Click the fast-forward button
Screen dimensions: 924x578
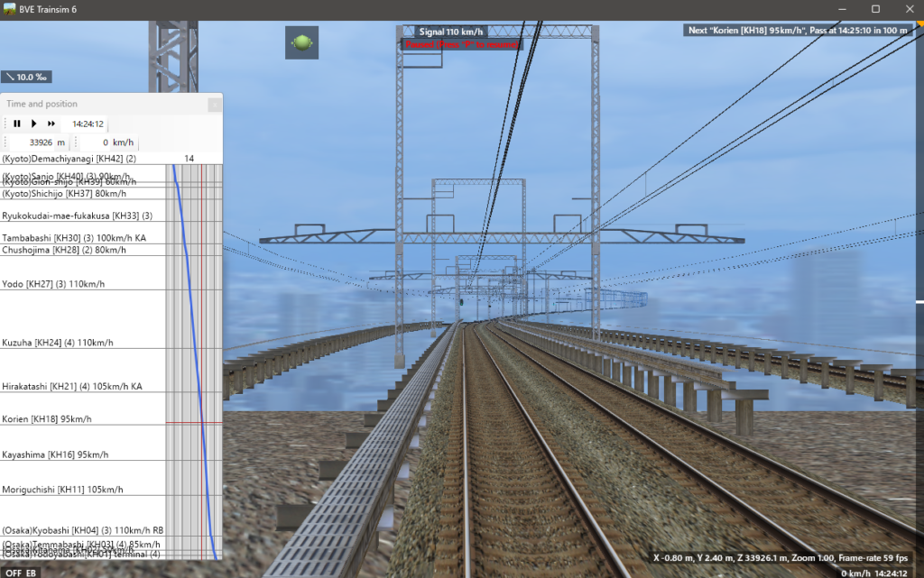point(51,124)
